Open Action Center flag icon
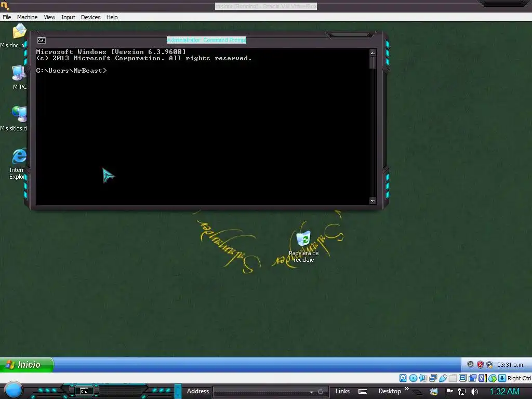 tap(449, 392)
